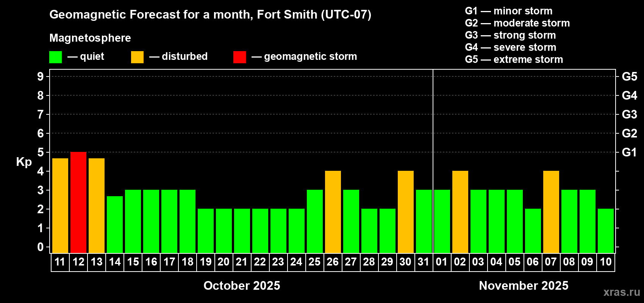
Task: Click the chart title mentioning Fort Smith
Action: 210,14
